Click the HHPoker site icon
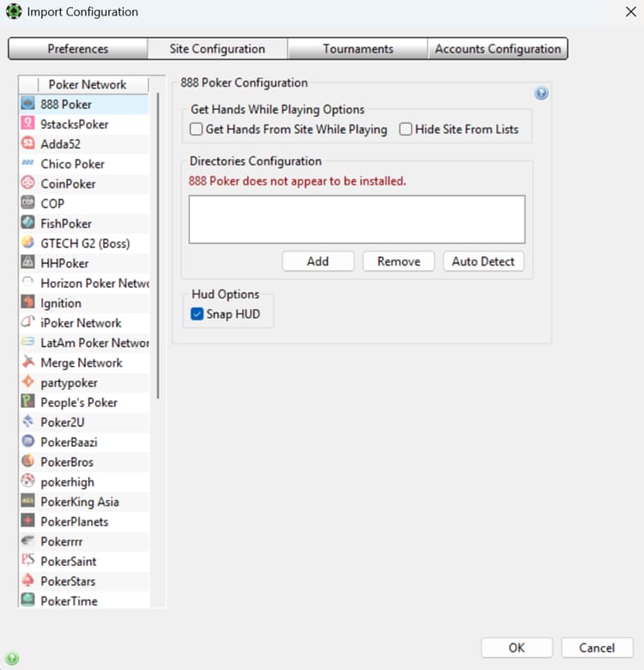 [x=27, y=262]
